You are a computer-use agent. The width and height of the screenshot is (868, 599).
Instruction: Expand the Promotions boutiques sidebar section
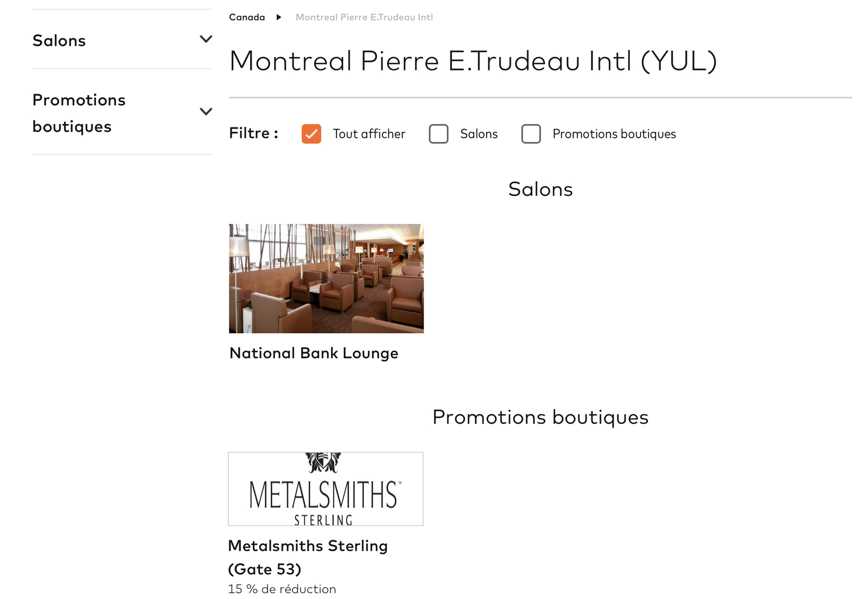tap(205, 111)
